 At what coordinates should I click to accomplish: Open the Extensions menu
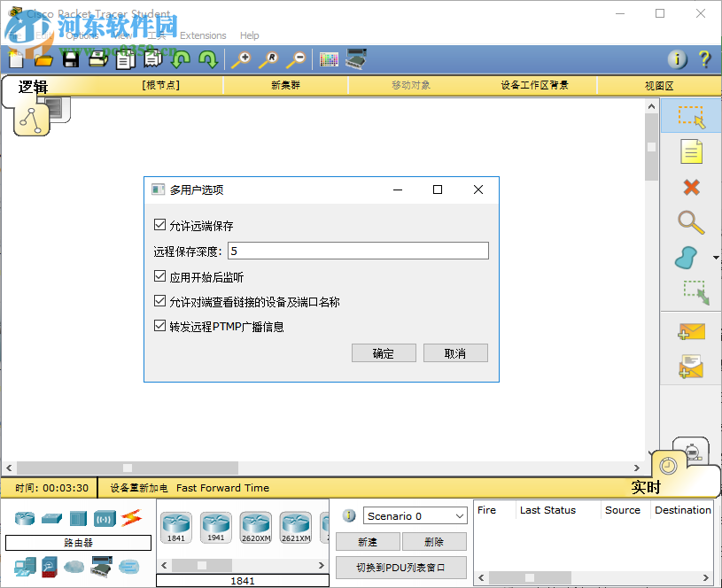tap(203, 35)
